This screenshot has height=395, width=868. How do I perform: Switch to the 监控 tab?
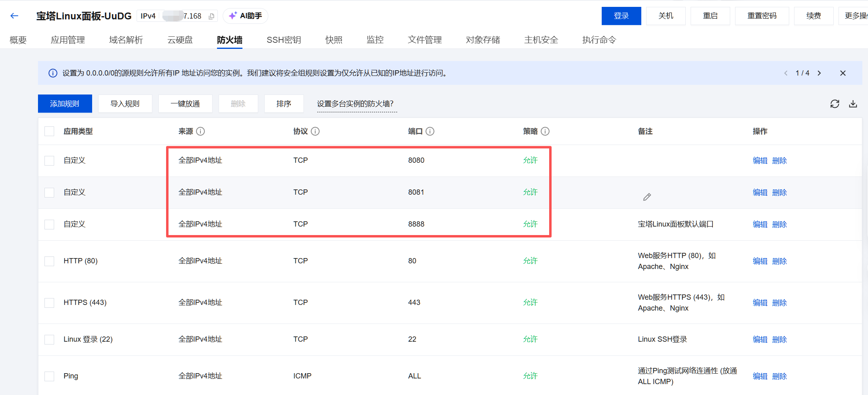pos(375,40)
